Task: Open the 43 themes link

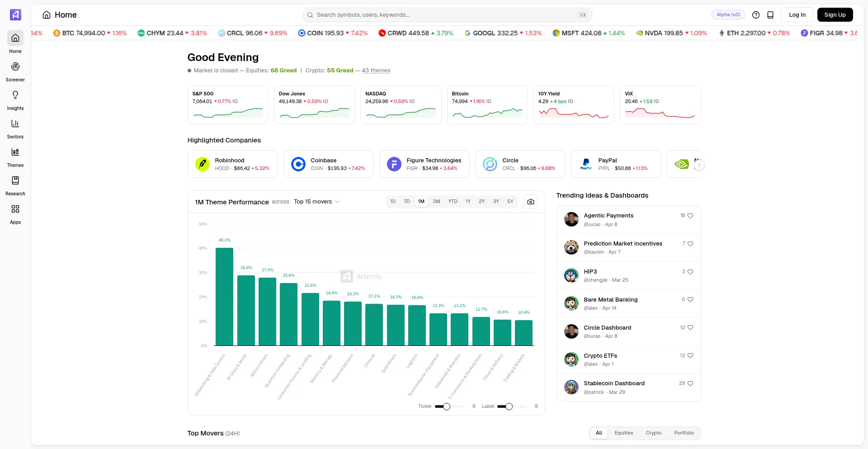Action: tap(376, 71)
